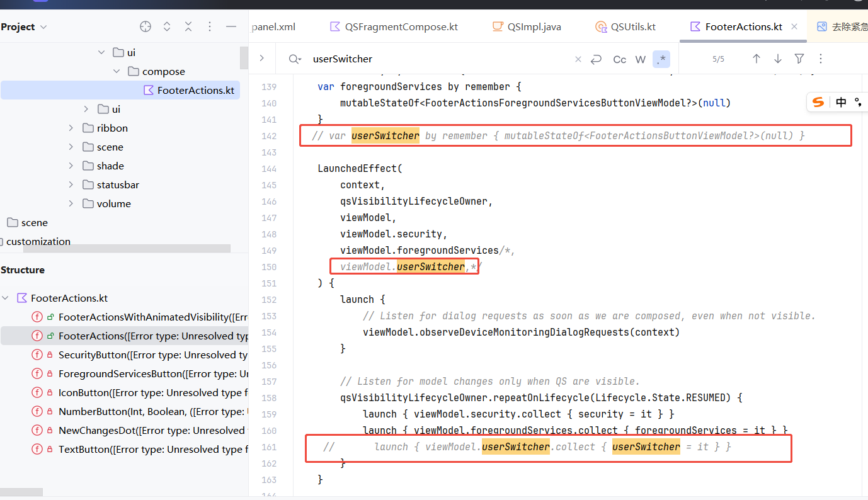Toggle Match Case (Cc) option

pyautogui.click(x=620, y=59)
